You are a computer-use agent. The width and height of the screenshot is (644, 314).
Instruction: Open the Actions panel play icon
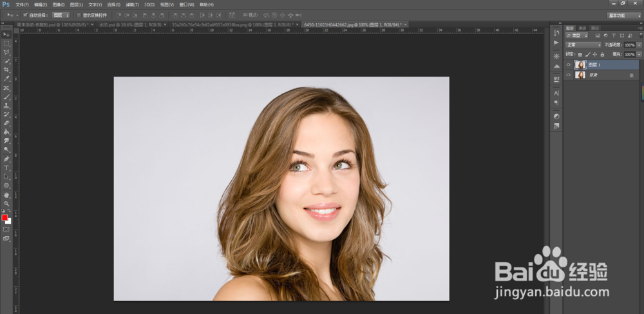556,43
